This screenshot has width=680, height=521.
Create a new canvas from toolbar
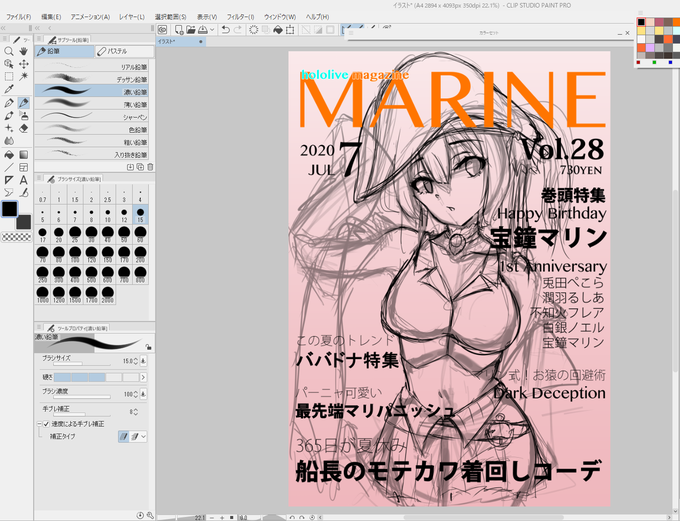(x=178, y=30)
